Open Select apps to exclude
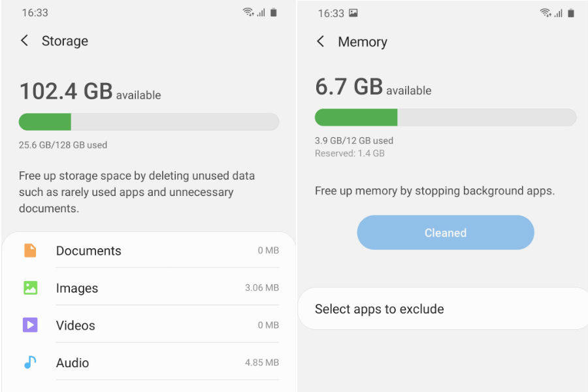 [379, 309]
